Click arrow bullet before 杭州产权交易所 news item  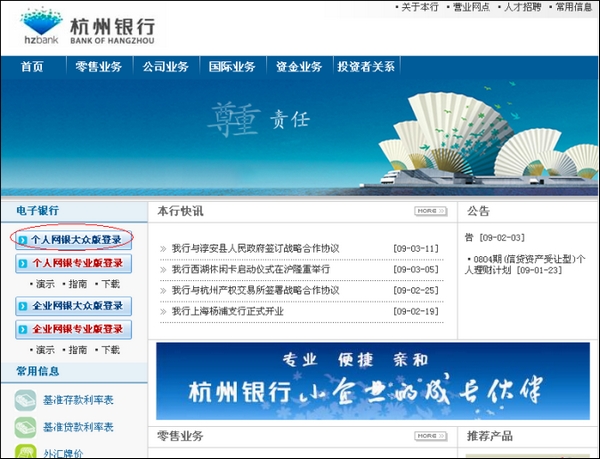point(163,291)
